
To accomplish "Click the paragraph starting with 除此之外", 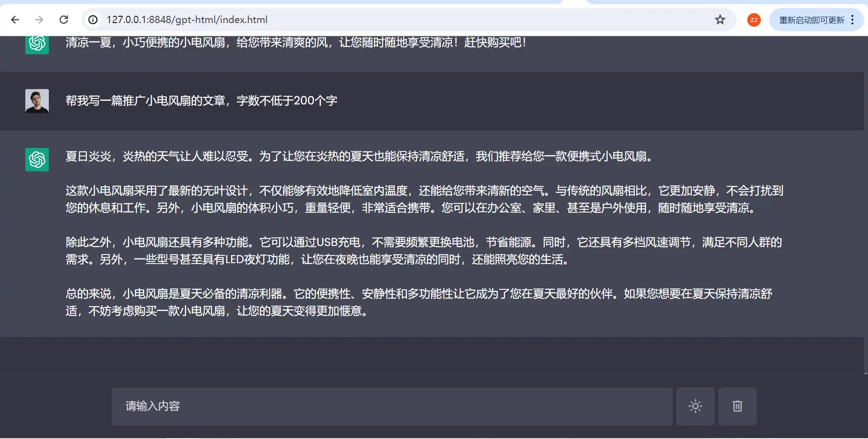I will (x=423, y=250).
